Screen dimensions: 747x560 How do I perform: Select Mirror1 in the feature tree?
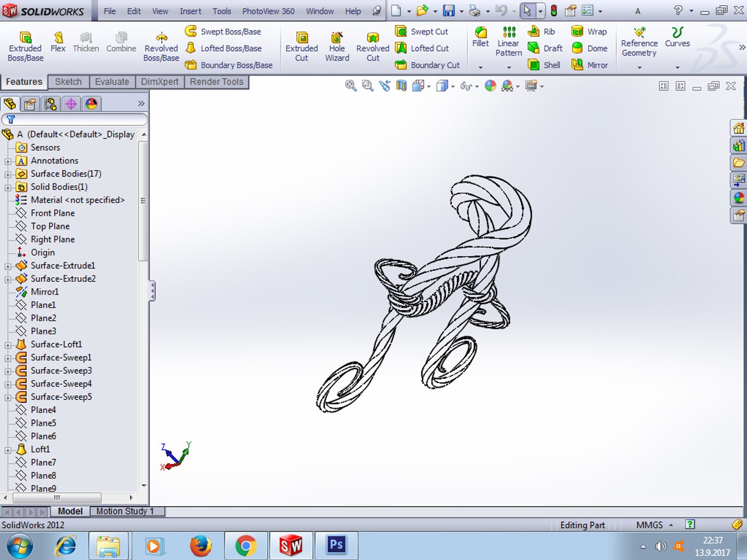point(45,292)
